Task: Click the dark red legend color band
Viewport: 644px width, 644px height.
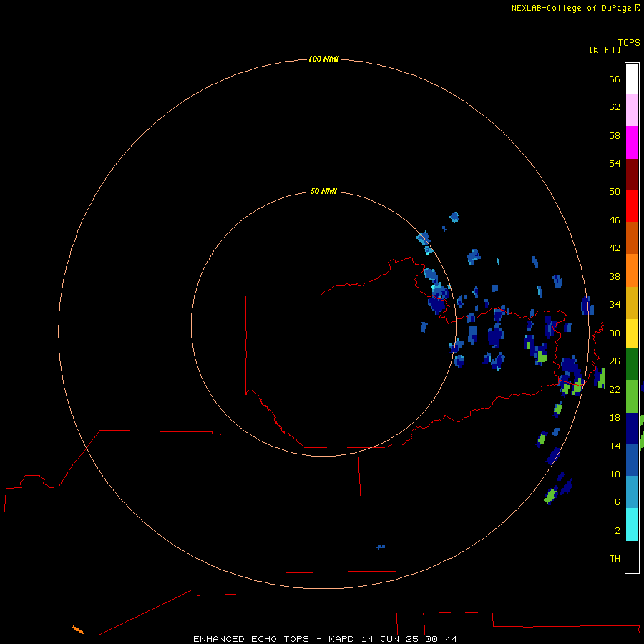Action: (632, 174)
